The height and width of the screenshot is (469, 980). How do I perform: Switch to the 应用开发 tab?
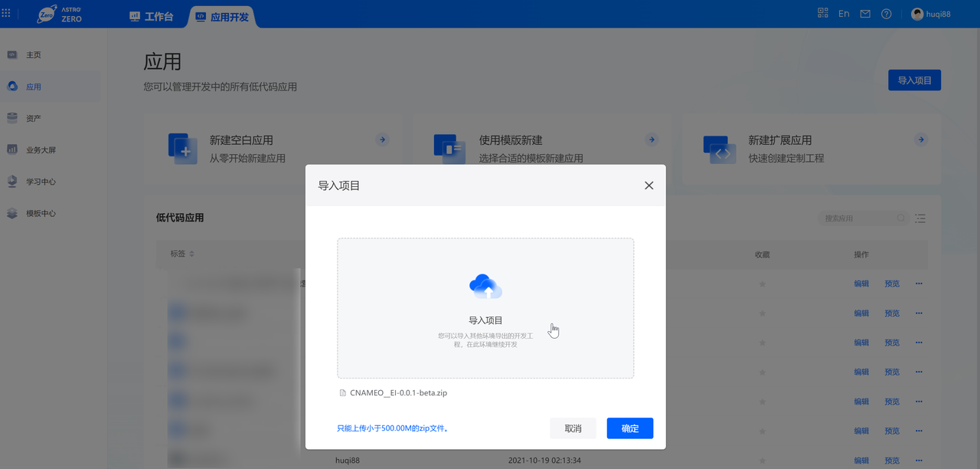tap(222, 15)
